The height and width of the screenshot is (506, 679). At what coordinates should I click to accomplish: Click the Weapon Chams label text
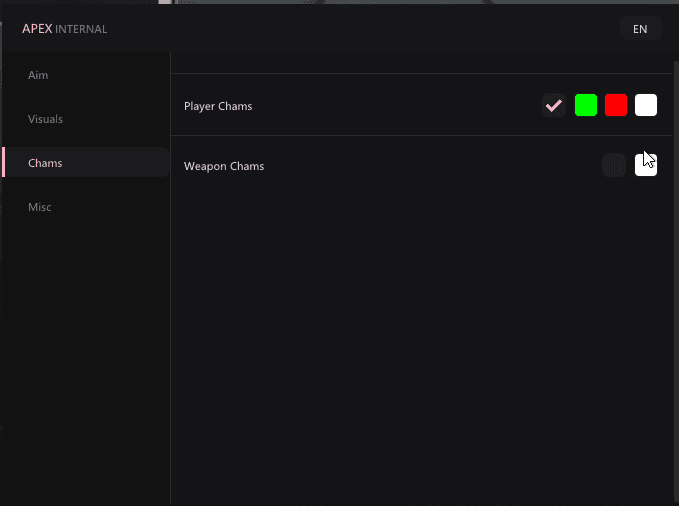coord(224,166)
